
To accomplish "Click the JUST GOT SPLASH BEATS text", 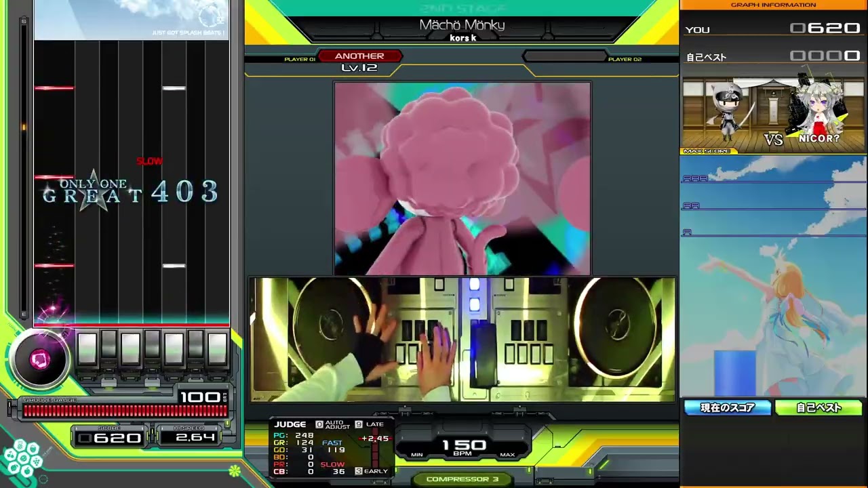I will point(188,33).
